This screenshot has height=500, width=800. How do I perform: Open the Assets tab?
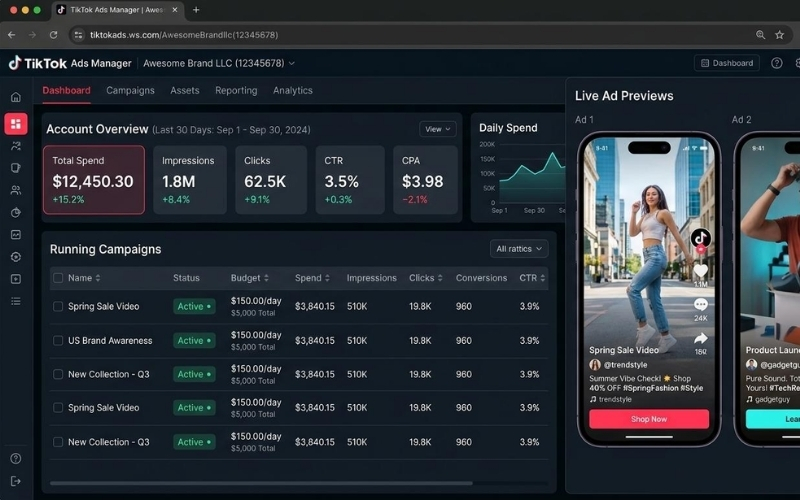[x=185, y=90]
